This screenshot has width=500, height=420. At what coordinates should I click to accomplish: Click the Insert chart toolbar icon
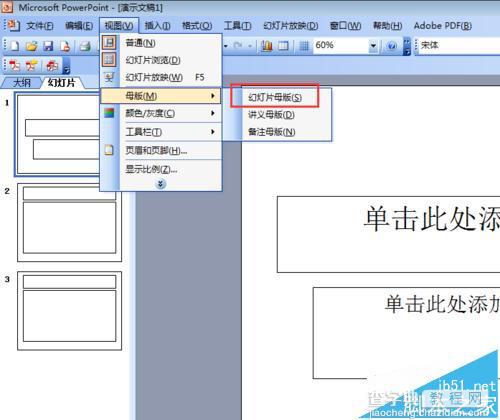coord(266,46)
